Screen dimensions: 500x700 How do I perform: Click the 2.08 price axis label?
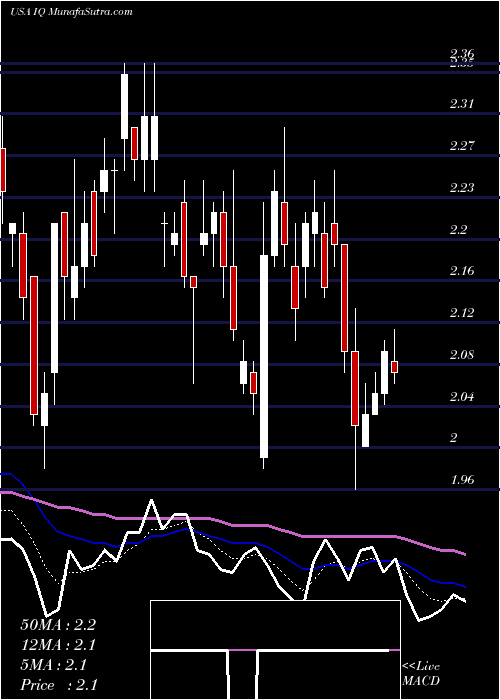[x=461, y=355]
